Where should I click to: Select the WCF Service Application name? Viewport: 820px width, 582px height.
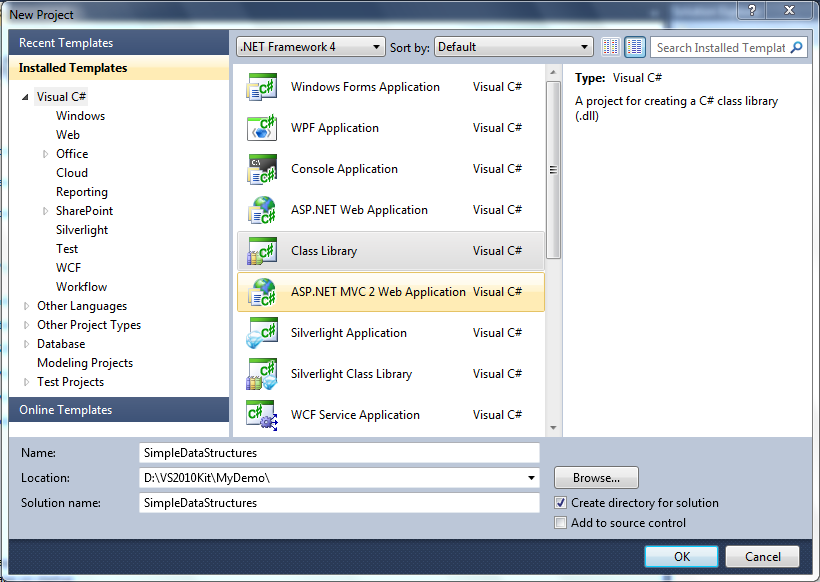355,415
